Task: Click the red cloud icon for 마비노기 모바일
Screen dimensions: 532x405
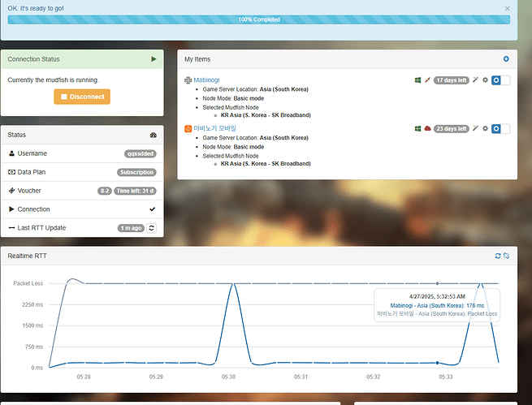Action: point(427,128)
